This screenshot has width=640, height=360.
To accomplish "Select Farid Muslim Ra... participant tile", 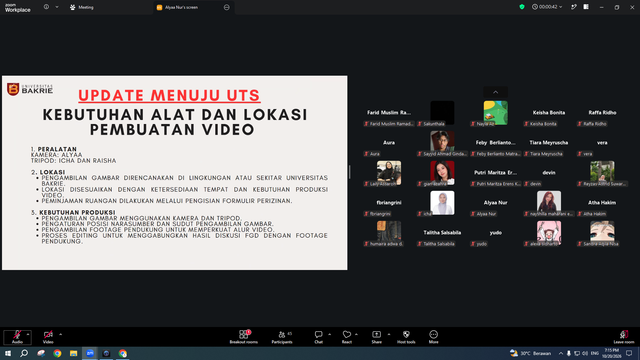I will (x=389, y=112).
